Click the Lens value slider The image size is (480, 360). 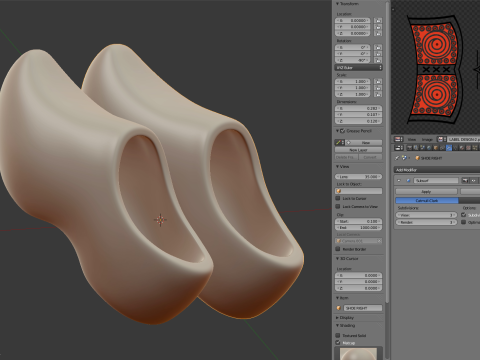(358, 177)
